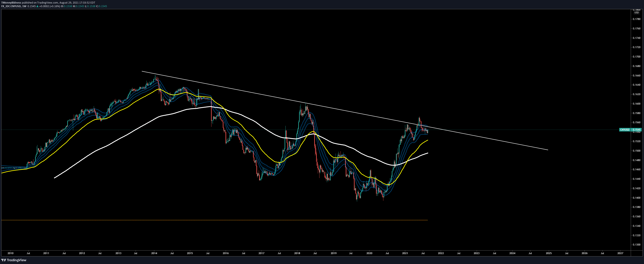The width and height of the screenshot is (644, 264).
Task: Click the TMoneyBidness author name in header
Action: [x=11, y=3]
